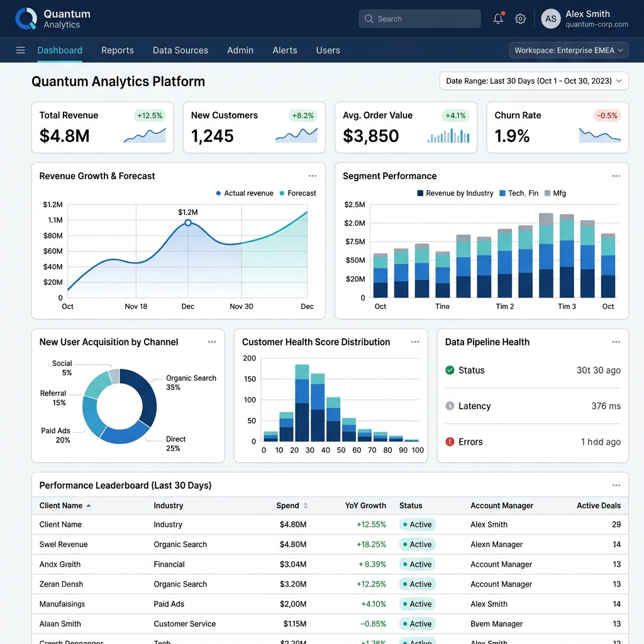Viewport: 644px width, 644px height.
Task: Click the Alex Smith profile name
Action: (x=587, y=14)
